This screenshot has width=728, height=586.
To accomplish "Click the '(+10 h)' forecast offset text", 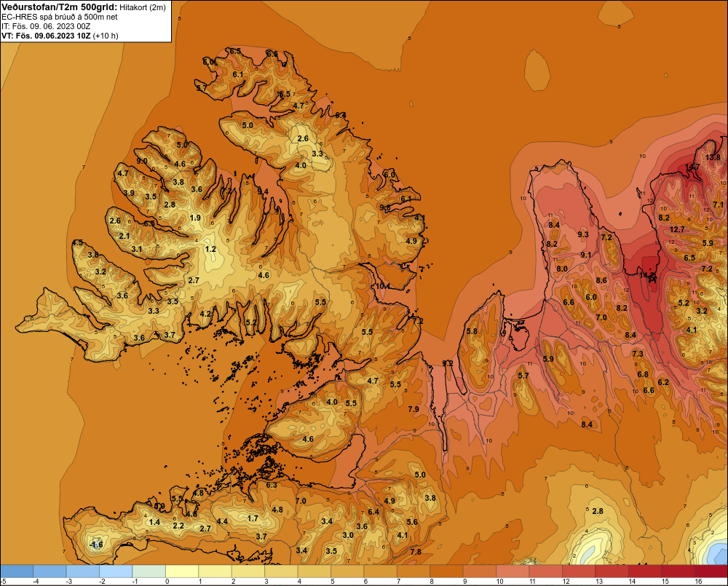I will [x=106, y=36].
